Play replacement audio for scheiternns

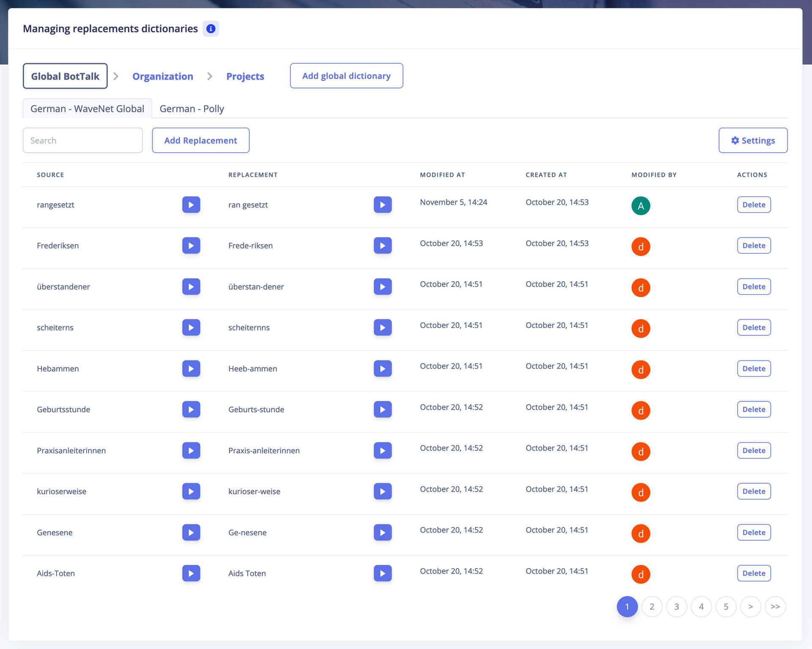pyautogui.click(x=383, y=328)
